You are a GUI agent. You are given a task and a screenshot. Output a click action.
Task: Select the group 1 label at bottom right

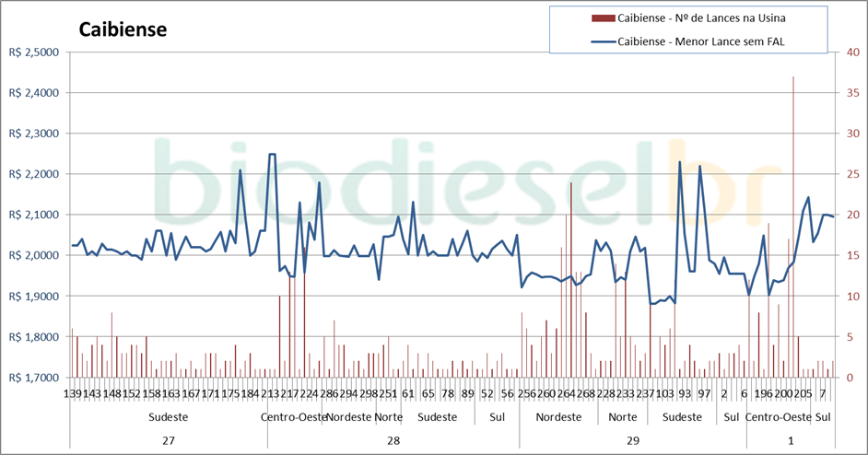(791, 441)
